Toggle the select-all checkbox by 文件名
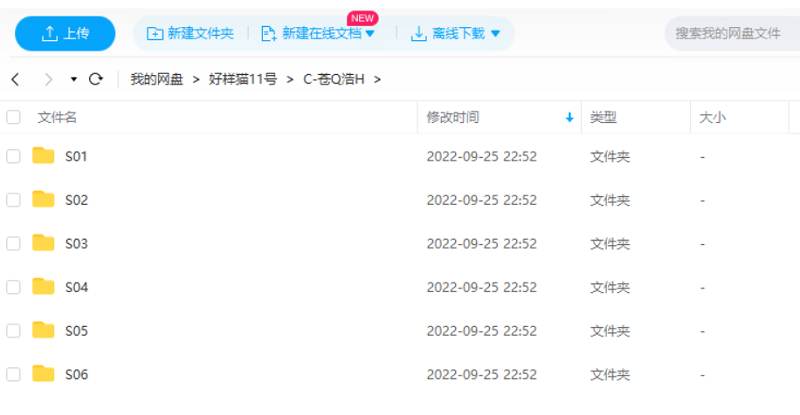Viewport: 800px width, 415px height. click(x=13, y=117)
